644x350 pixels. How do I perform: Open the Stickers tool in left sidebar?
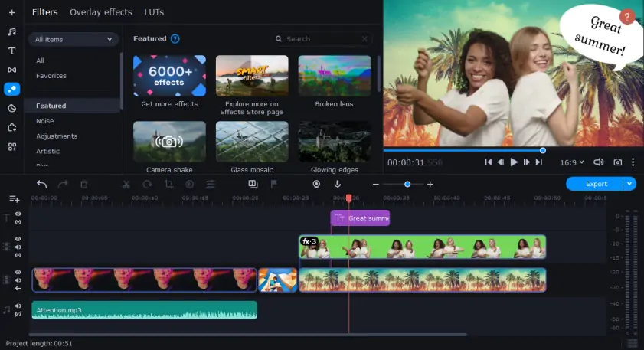pos(11,108)
